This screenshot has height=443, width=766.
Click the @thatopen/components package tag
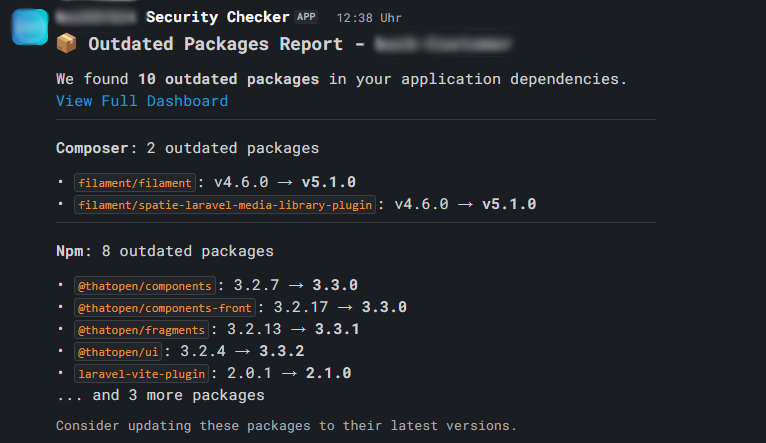point(145,285)
